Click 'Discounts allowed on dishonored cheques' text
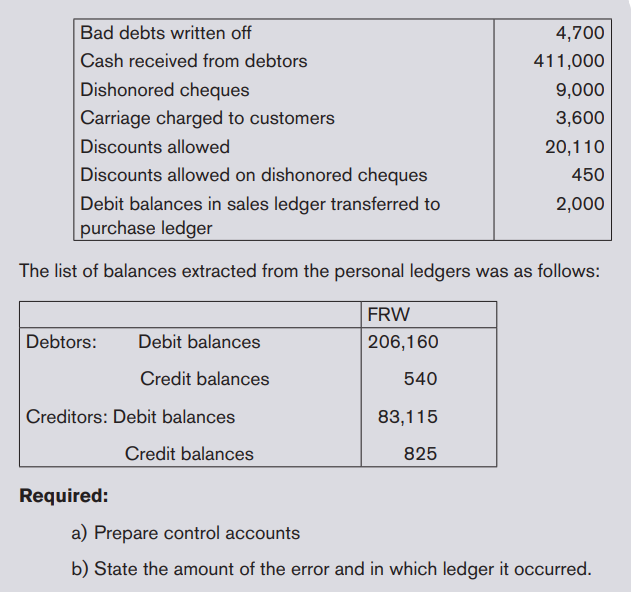Viewport: 631px width, 592px height. (254, 175)
